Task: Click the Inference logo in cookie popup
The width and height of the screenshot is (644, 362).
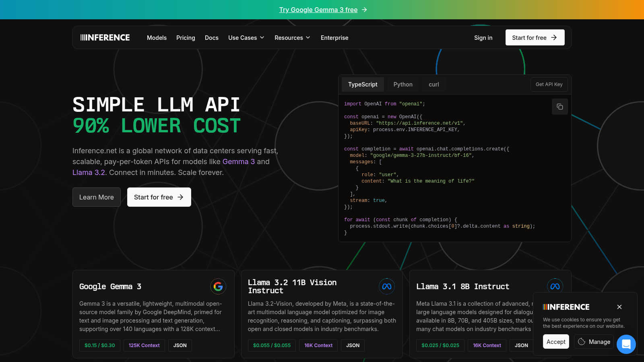Action: [566, 307]
